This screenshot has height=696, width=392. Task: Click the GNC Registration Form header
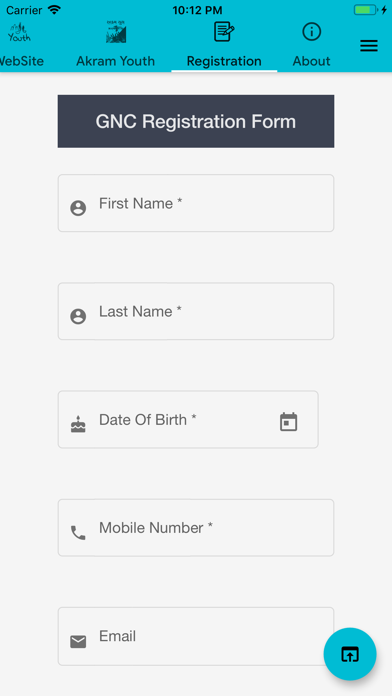196,121
